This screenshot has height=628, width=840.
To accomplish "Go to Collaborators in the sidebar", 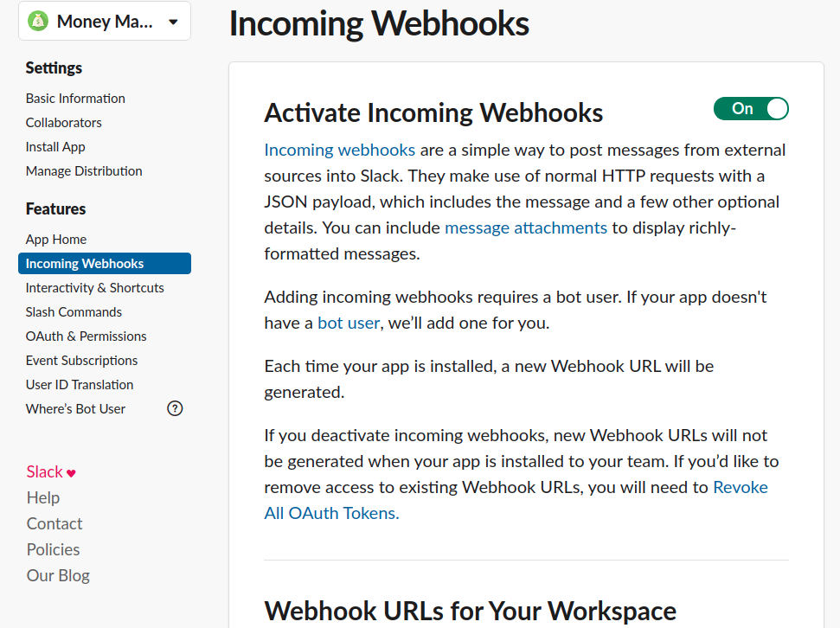I will click(x=64, y=123).
